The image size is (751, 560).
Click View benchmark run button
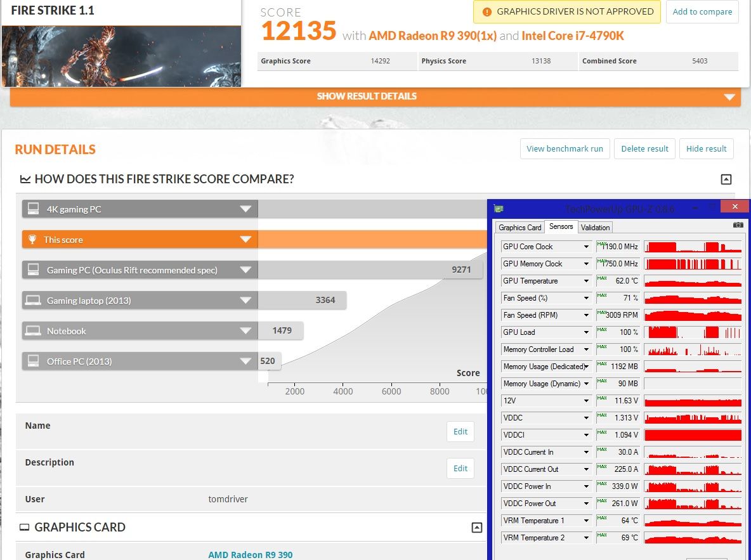[x=565, y=149]
